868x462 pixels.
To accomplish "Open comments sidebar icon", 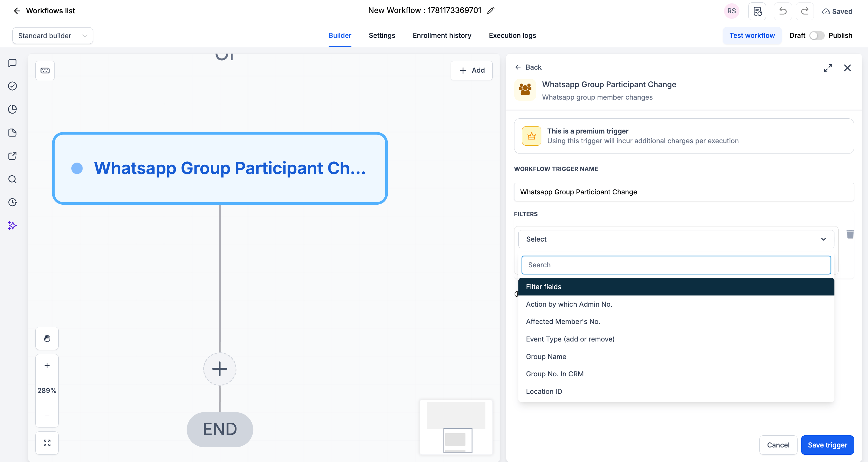I will coord(12,63).
